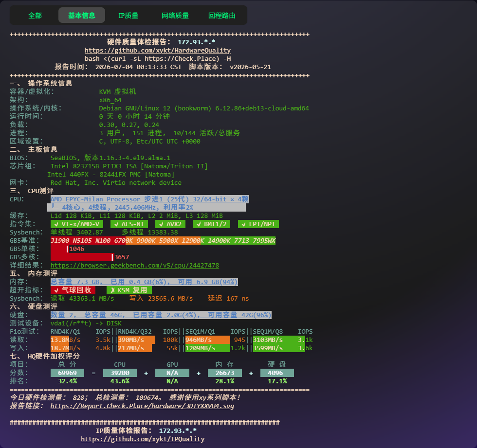This screenshot has width=477, height=448.
Task: Click the 3103MB/s SEQ1M/Q8 read value
Action: (268, 340)
